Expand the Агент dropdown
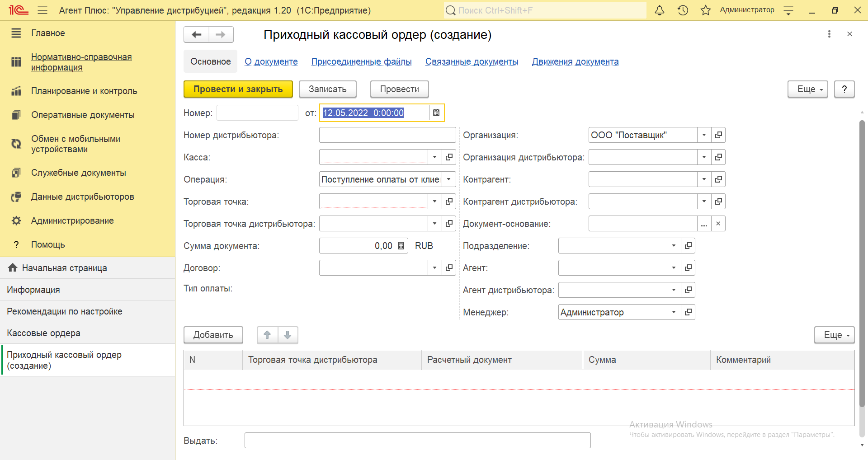 (x=674, y=268)
